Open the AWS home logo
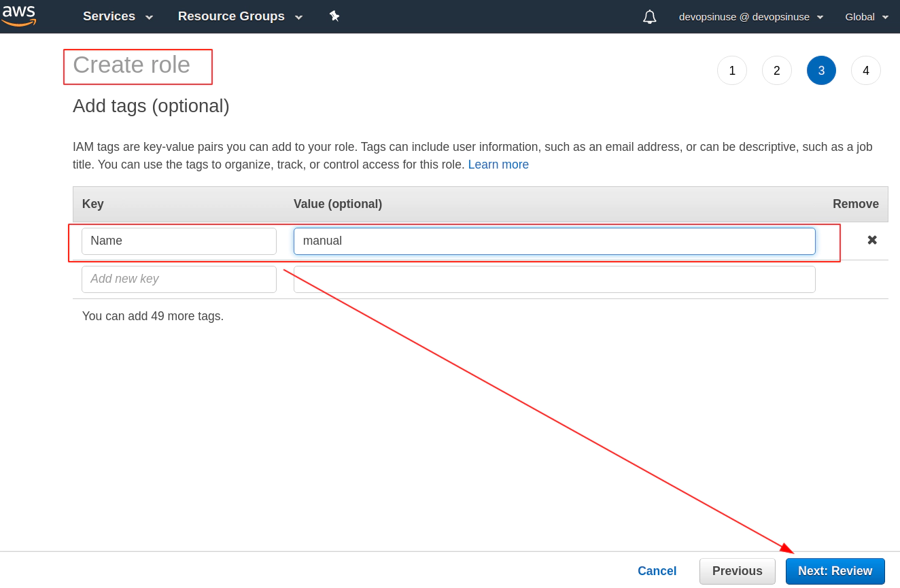 tap(18, 16)
